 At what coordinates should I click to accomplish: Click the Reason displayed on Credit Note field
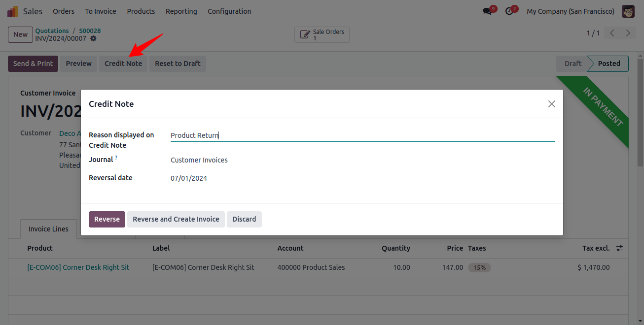coord(363,135)
